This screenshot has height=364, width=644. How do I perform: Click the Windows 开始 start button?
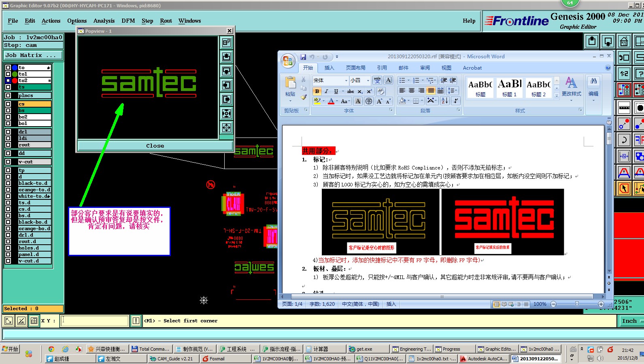click(10, 349)
